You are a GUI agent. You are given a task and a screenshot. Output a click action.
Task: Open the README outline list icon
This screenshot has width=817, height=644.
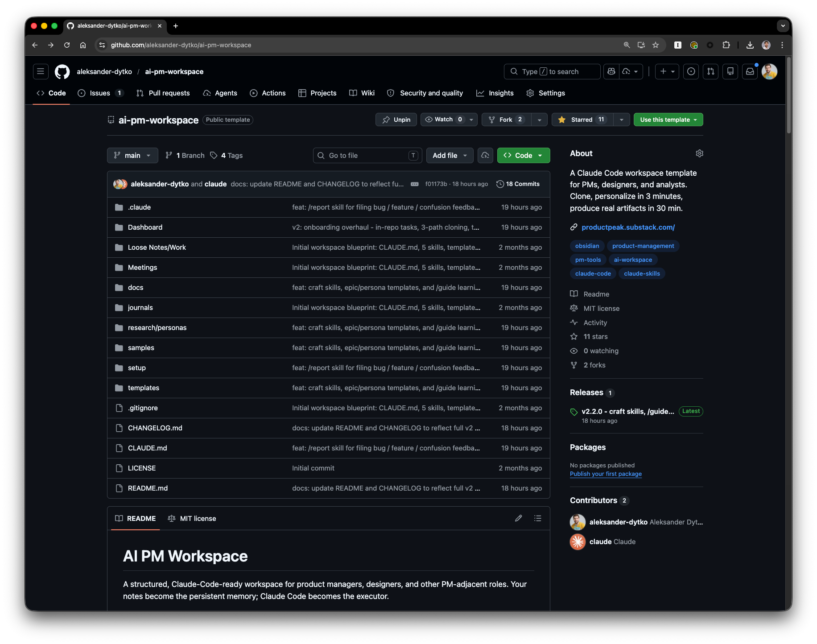pos(538,518)
